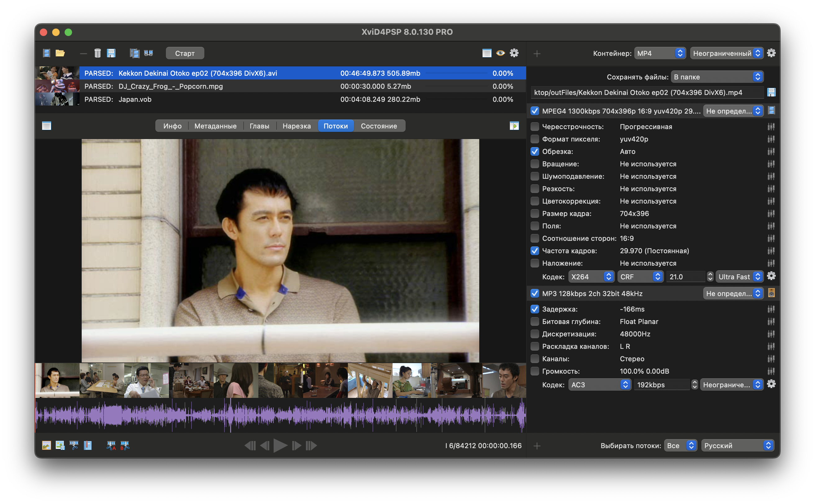Click the save icon beside the output path
This screenshot has width=815, height=504.
(x=771, y=92)
